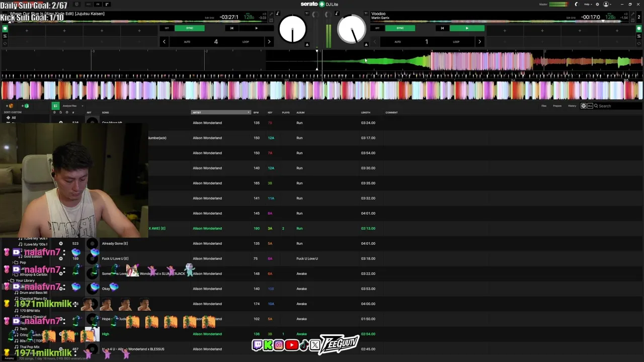This screenshot has width=644, height=362.
Task: Sort library by the ARTIST column
Action: pos(221,113)
